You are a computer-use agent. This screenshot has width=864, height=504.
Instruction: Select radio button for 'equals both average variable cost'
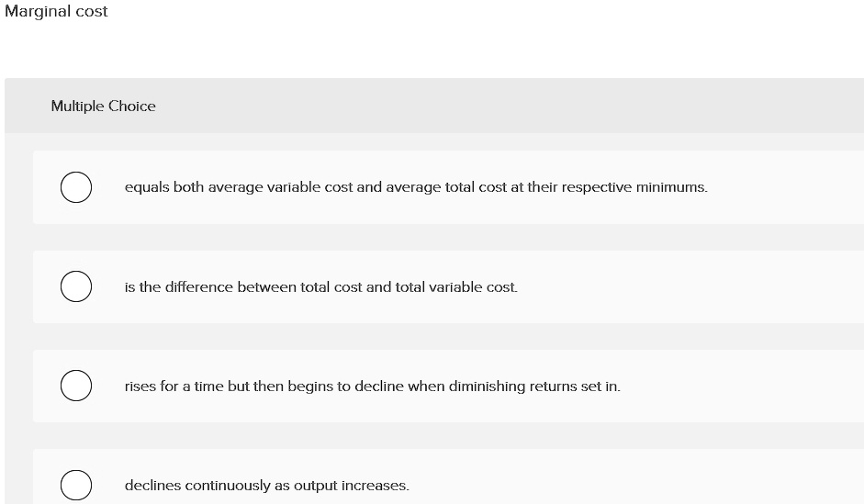[76, 187]
